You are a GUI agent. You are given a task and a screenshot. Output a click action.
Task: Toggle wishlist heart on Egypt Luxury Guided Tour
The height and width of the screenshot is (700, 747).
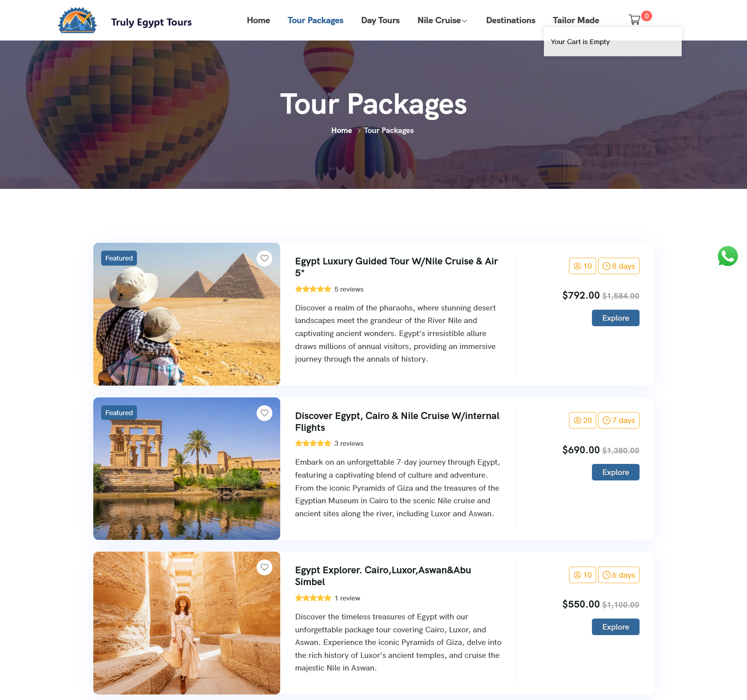pos(264,259)
